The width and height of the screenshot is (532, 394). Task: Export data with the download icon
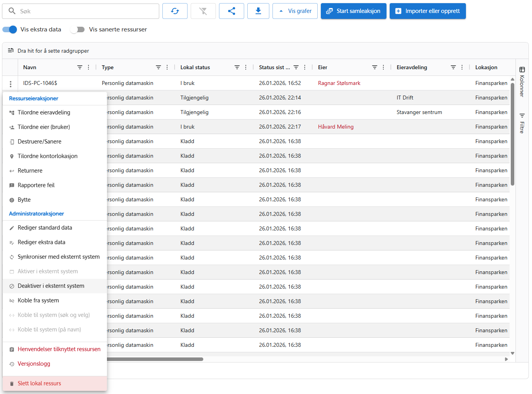click(x=258, y=11)
